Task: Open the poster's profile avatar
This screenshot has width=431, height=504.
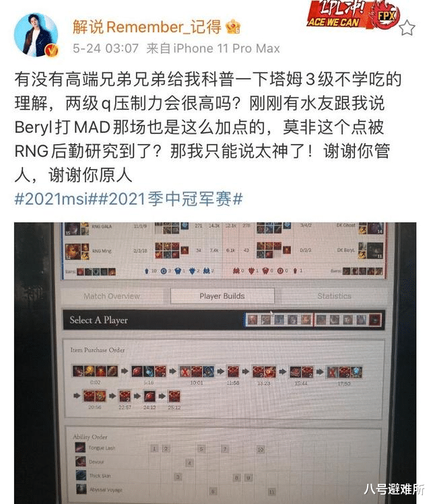Action: 36,35
